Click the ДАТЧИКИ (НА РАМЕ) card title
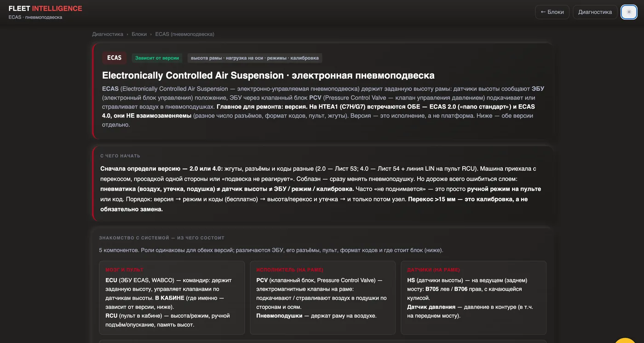Screen dimensions: 644x343 point(433,270)
